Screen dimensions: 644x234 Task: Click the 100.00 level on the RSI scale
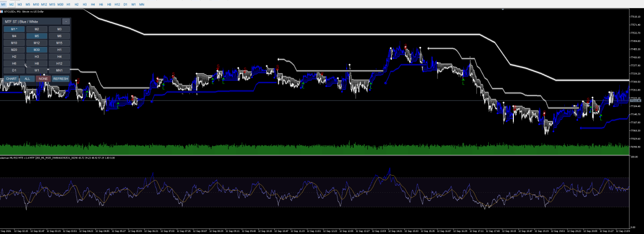click(x=634, y=158)
